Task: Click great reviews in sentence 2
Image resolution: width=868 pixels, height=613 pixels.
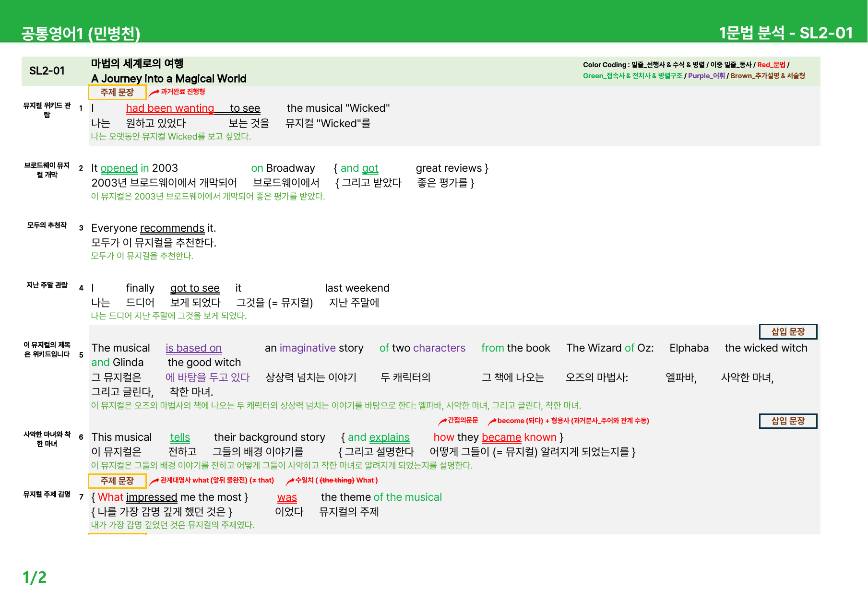Action: click(x=449, y=168)
